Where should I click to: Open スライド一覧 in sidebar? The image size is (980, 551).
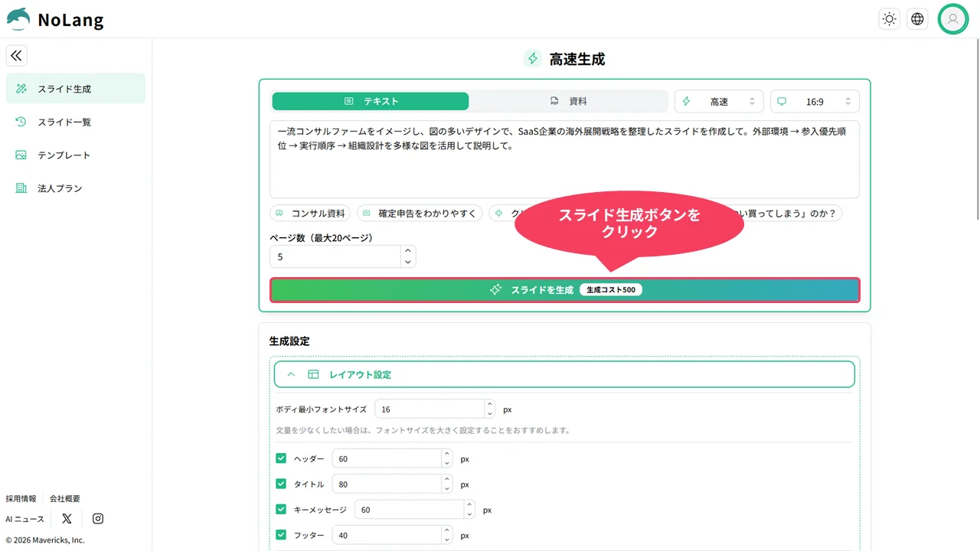click(x=76, y=122)
